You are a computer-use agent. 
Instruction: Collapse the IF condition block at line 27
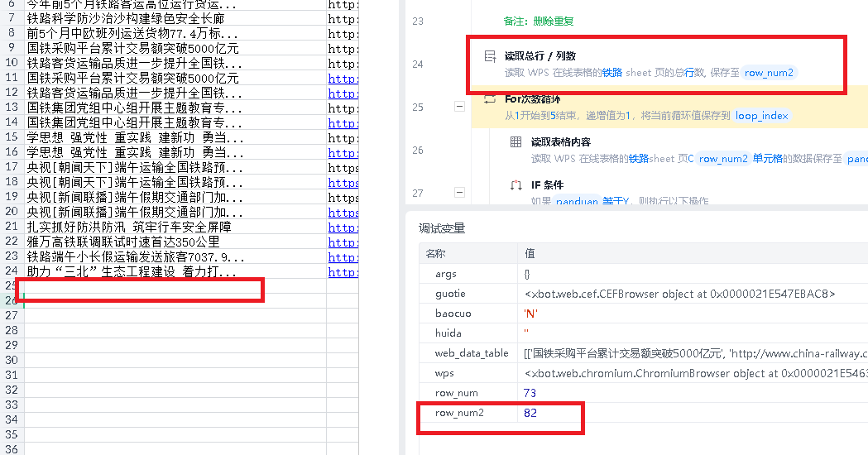point(458,192)
